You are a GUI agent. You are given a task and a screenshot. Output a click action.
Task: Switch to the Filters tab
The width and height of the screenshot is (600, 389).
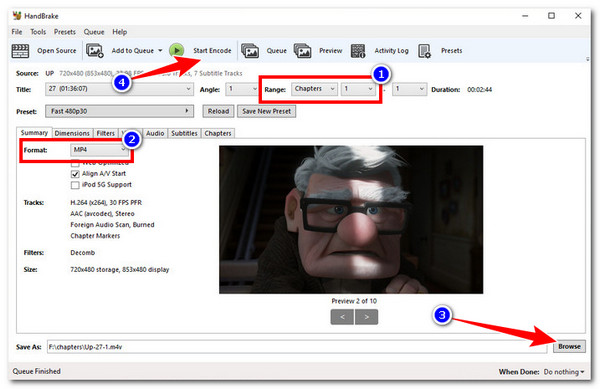106,133
